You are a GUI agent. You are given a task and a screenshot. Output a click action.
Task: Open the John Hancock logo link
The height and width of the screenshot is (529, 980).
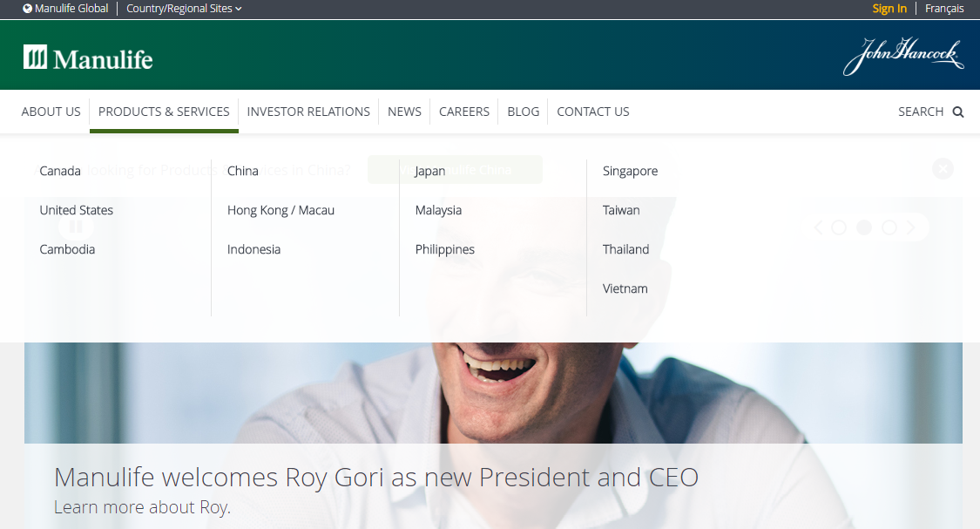click(x=903, y=57)
